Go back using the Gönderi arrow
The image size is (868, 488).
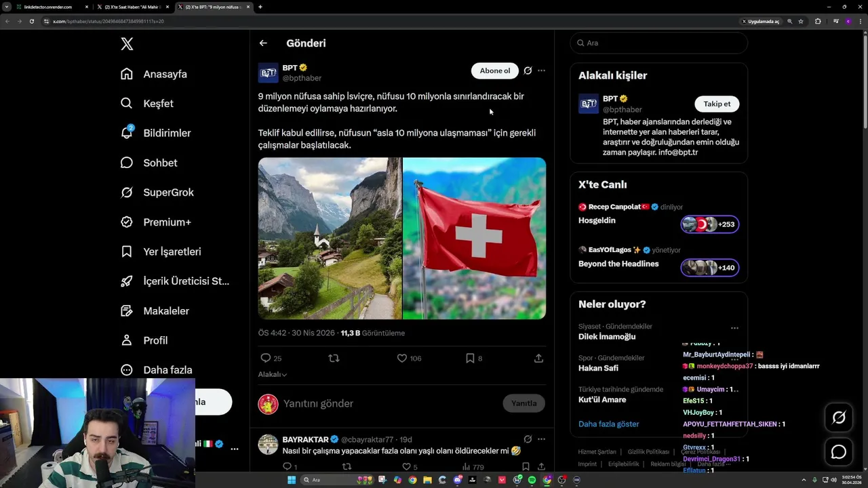pos(263,43)
